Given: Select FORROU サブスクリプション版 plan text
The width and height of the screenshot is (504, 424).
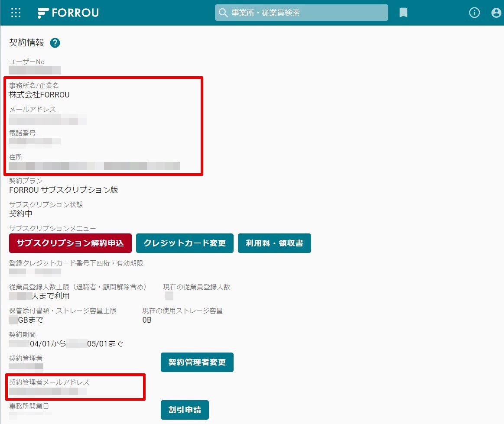Looking at the screenshot, I should pos(64,190).
